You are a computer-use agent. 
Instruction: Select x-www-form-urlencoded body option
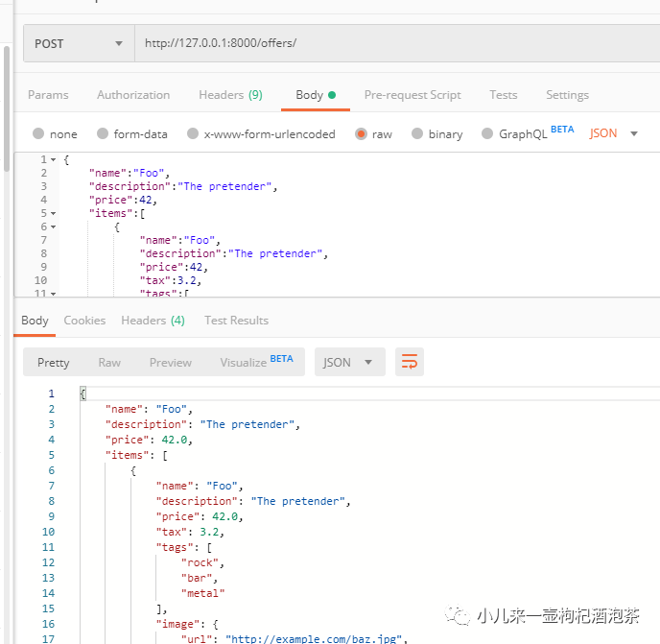pyautogui.click(x=193, y=134)
